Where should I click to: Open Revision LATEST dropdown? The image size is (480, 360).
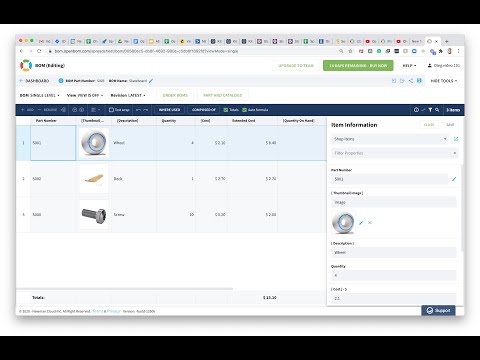128,95
